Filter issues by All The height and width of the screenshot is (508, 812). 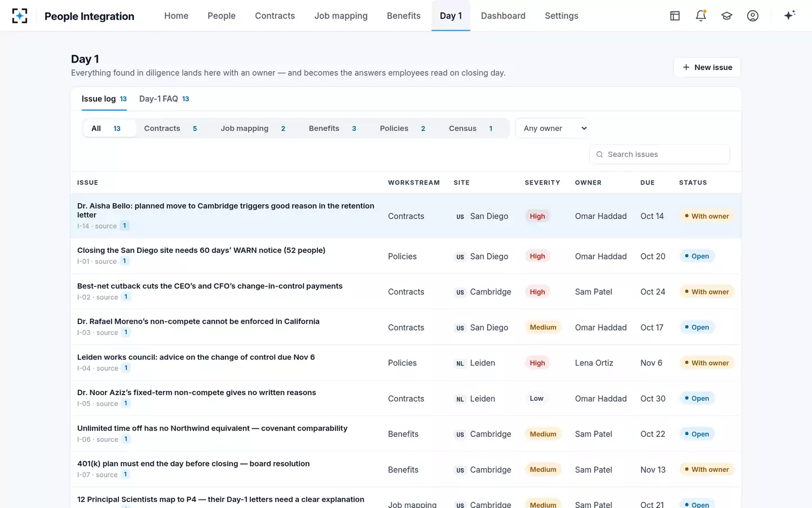point(109,128)
